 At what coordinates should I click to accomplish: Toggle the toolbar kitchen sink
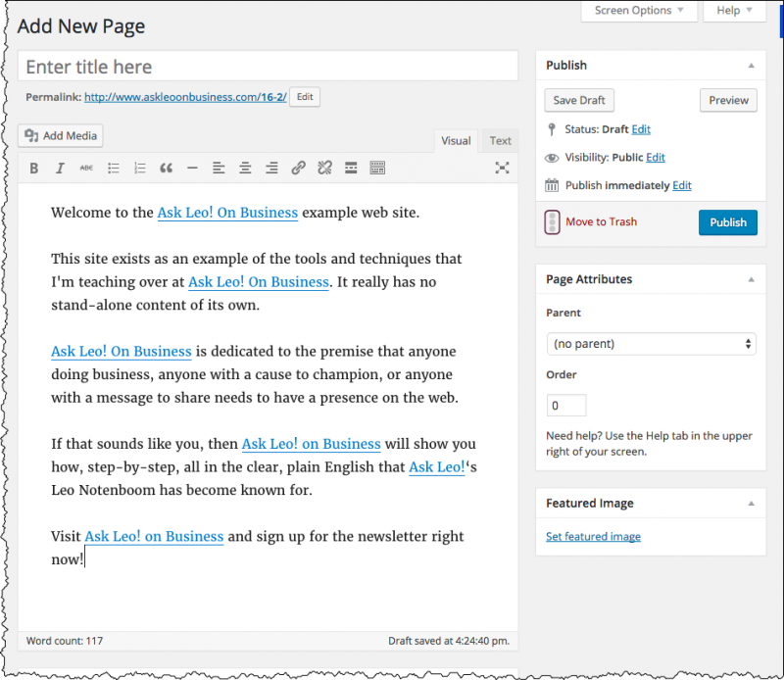pyautogui.click(x=377, y=168)
